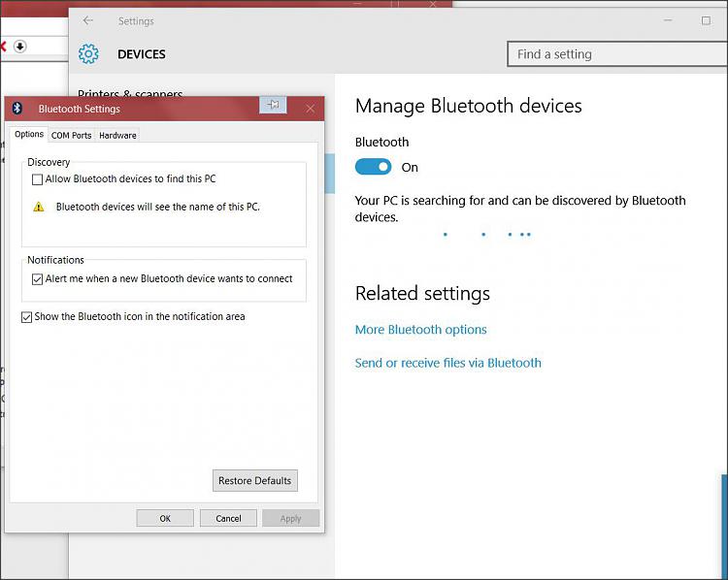Uncheck Show the Bluetooth icon in notification area
This screenshot has width=728, height=580.
[x=26, y=317]
